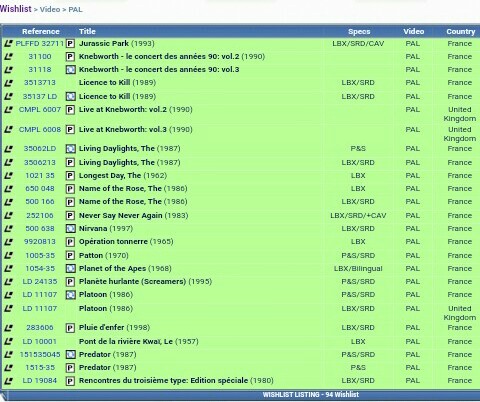Click cover icon beside Planet of the Apes

tap(70, 269)
